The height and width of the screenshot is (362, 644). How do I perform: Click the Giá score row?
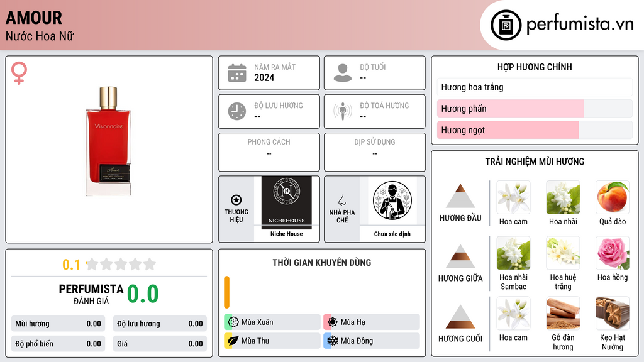pyautogui.click(x=160, y=344)
